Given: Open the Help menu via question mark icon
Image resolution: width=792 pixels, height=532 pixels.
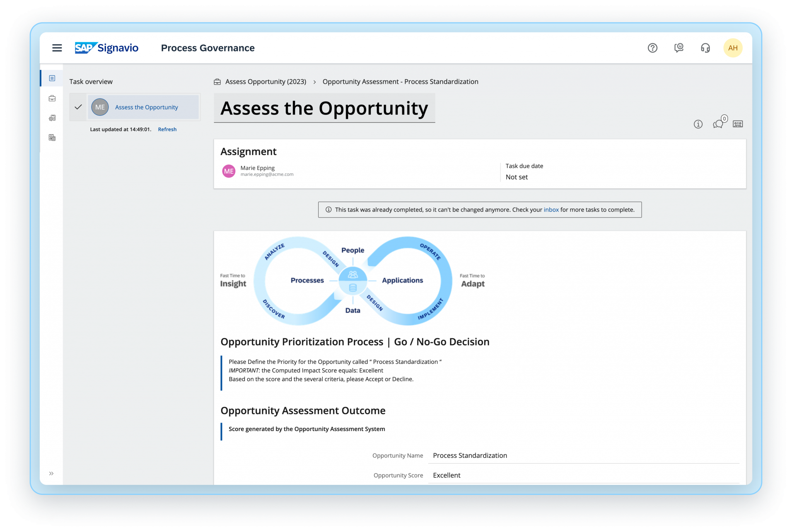Looking at the screenshot, I should 652,48.
